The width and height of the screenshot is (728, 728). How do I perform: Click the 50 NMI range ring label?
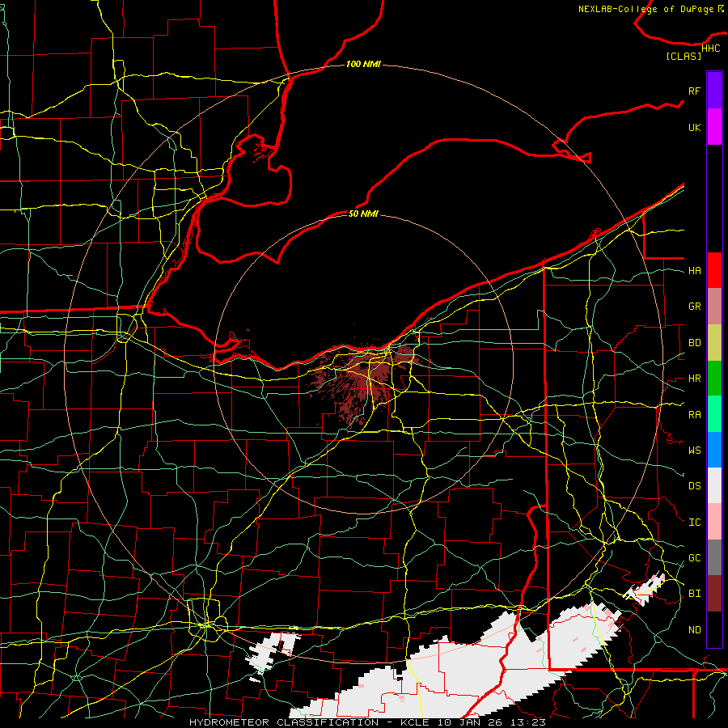[x=363, y=214]
